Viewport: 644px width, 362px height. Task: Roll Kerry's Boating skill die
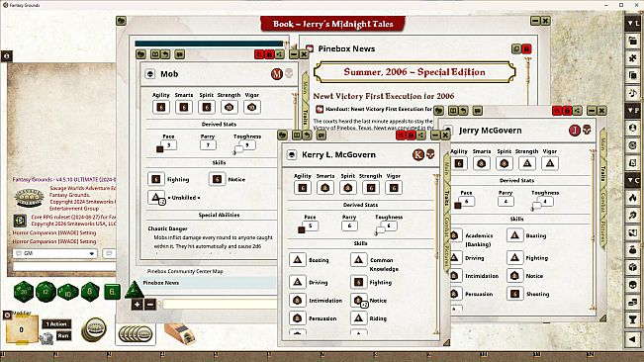pos(298,260)
